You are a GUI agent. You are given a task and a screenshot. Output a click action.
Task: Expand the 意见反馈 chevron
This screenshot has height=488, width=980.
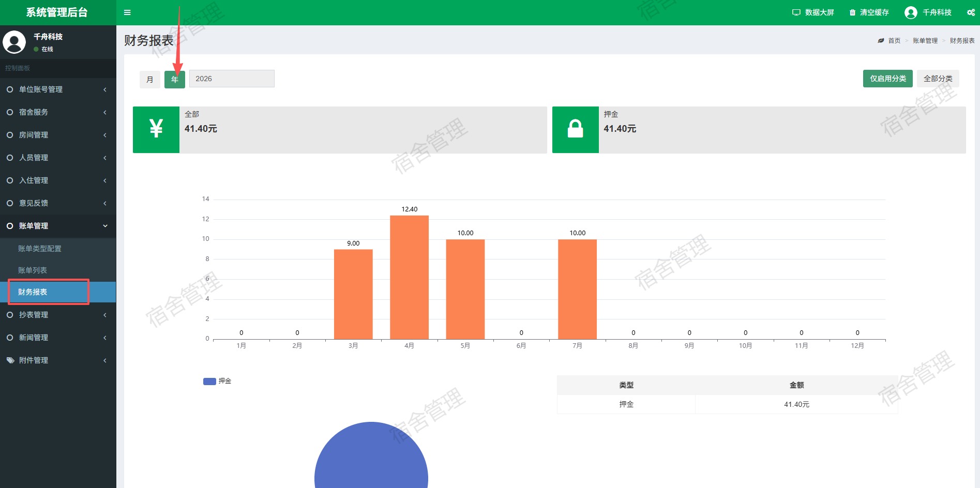[x=105, y=203]
